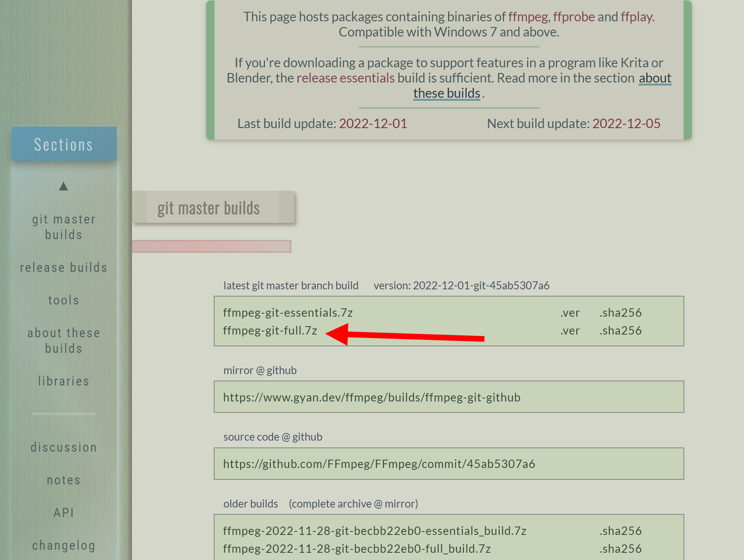744x560 pixels.
Task: Select about these builds in sidebar
Action: 64,341
